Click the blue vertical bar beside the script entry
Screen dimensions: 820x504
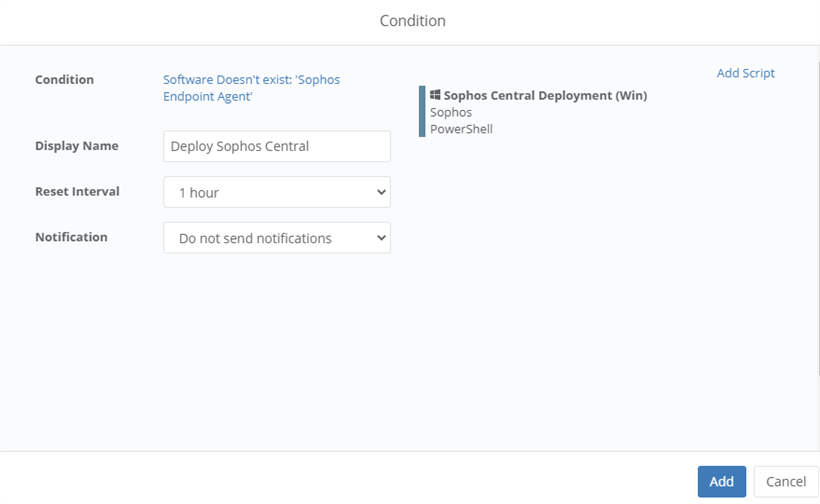coord(422,111)
